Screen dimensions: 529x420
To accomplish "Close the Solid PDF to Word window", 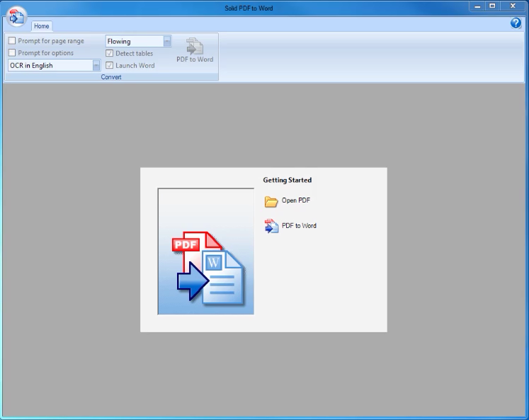I will 513,6.
